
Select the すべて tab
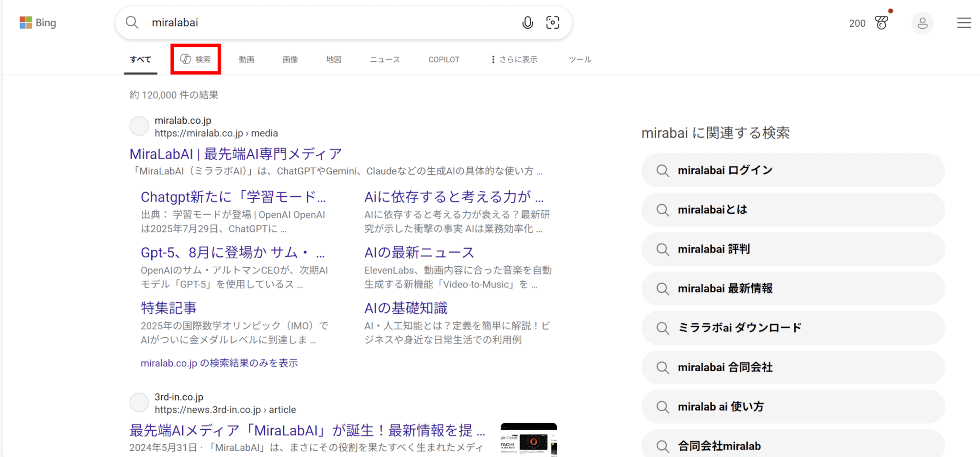[x=140, y=59]
